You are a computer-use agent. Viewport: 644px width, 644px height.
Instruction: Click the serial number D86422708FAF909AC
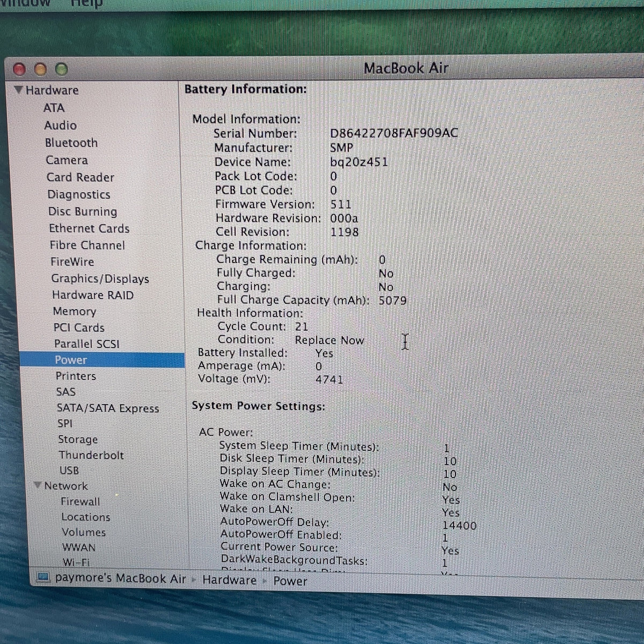pos(394,133)
